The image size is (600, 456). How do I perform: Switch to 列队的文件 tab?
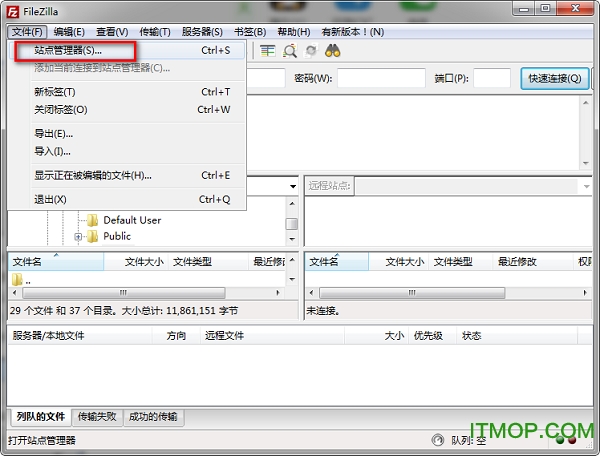click(41, 417)
